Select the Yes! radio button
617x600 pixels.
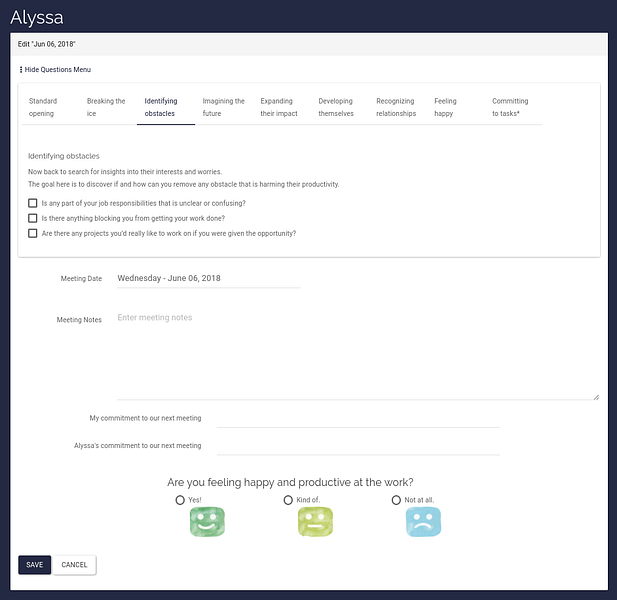pos(180,500)
